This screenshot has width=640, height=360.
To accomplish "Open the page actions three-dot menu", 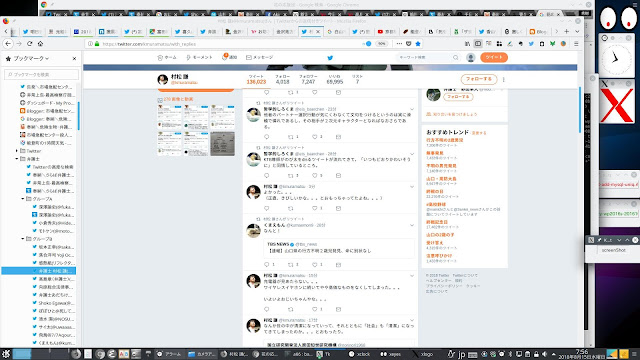I will [x=399, y=44].
